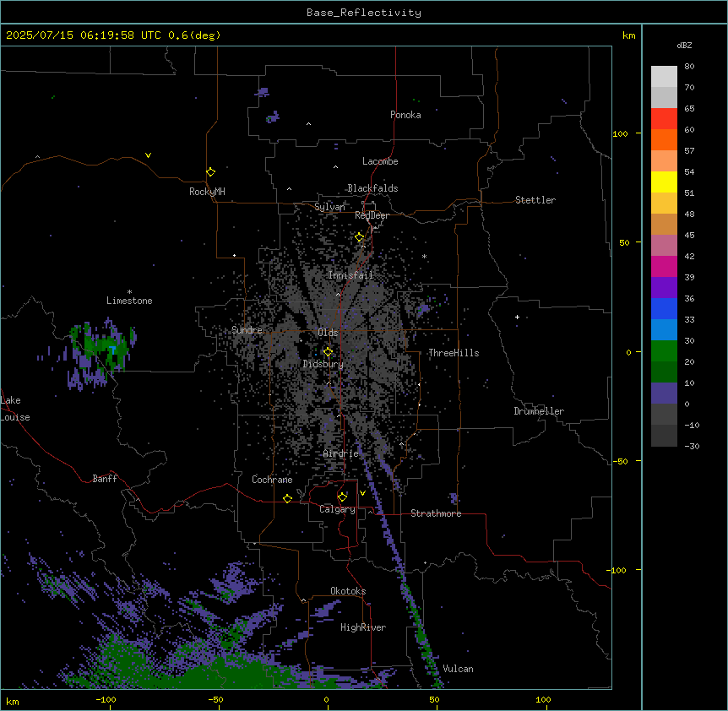This screenshot has height=711, width=728.
Task: Click the Vulcan city label
Action: (x=458, y=669)
